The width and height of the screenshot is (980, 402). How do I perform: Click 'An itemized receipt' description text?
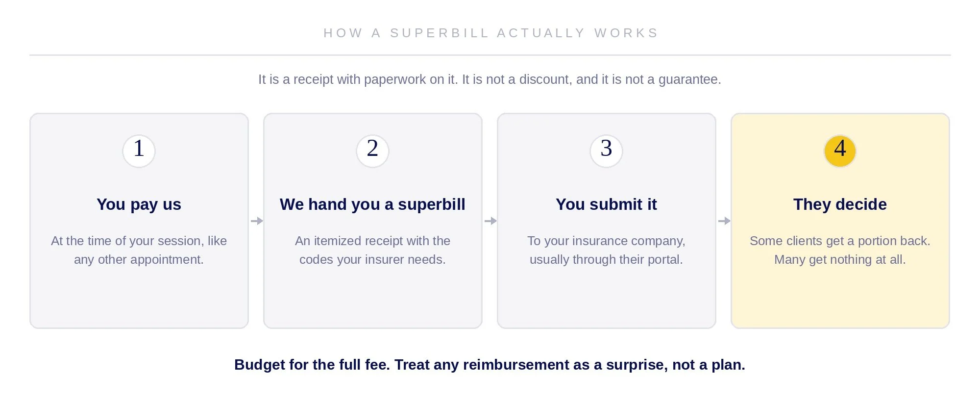pyautogui.click(x=372, y=250)
